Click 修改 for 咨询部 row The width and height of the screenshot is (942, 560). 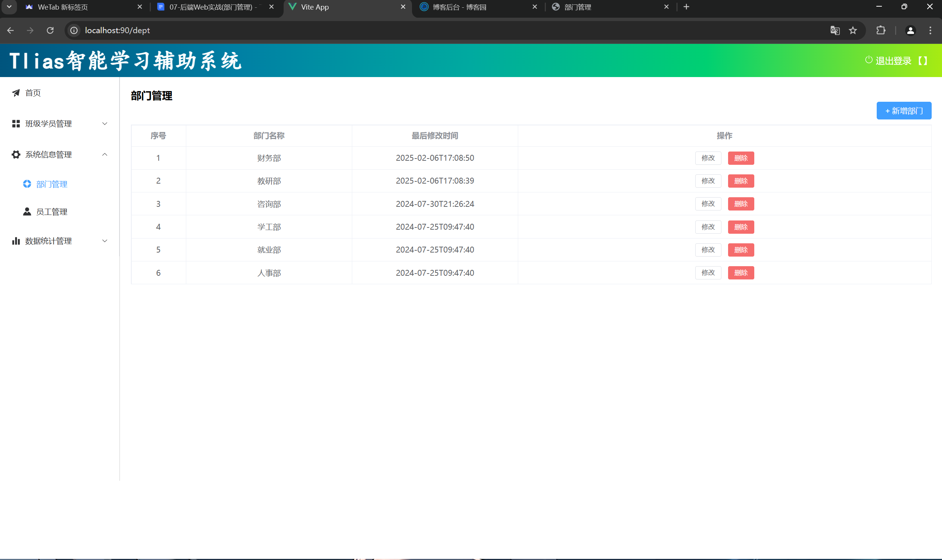[x=708, y=204]
